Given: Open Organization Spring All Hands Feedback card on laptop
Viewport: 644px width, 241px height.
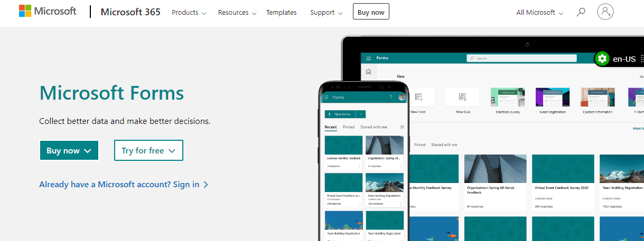Looking at the screenshot, I should (496, 182).
